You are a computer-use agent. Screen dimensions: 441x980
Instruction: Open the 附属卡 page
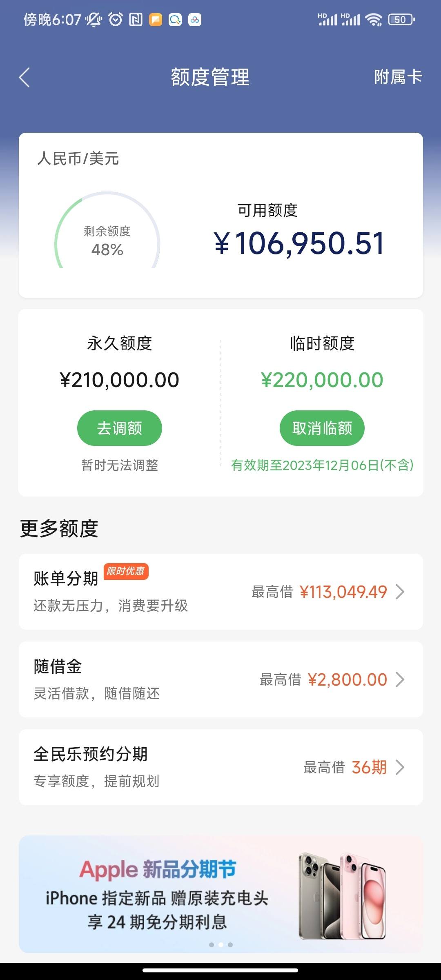398,77
